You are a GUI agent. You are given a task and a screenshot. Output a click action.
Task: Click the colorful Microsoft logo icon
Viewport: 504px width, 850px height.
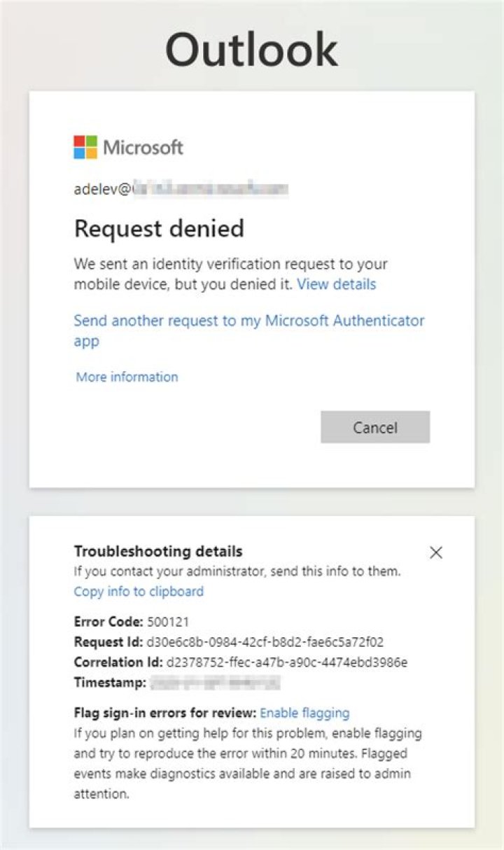point(84,148)
